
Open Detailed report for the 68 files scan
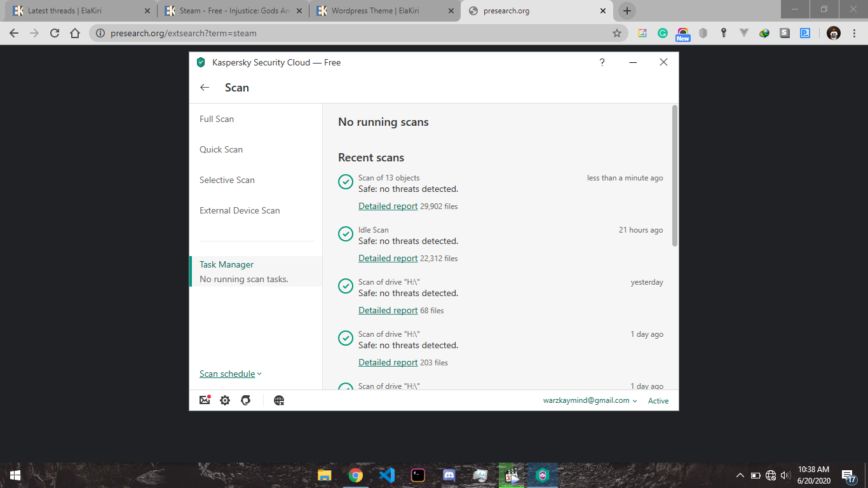(388, 310)
